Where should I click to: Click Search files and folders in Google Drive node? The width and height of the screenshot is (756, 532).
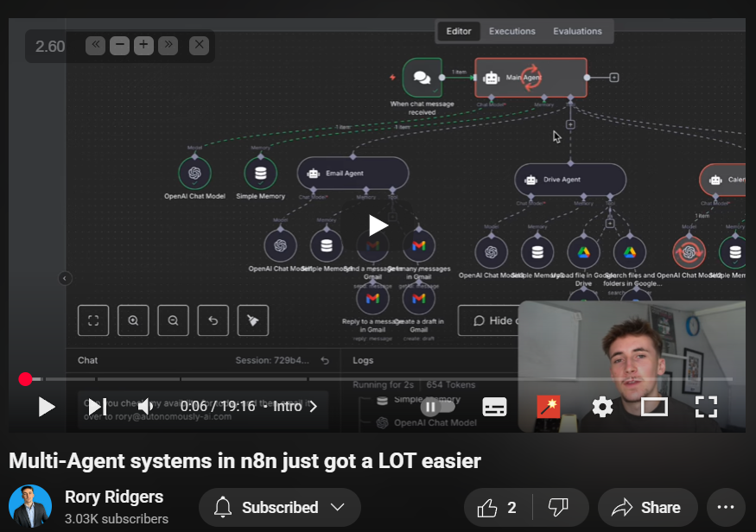click(630, 252)
